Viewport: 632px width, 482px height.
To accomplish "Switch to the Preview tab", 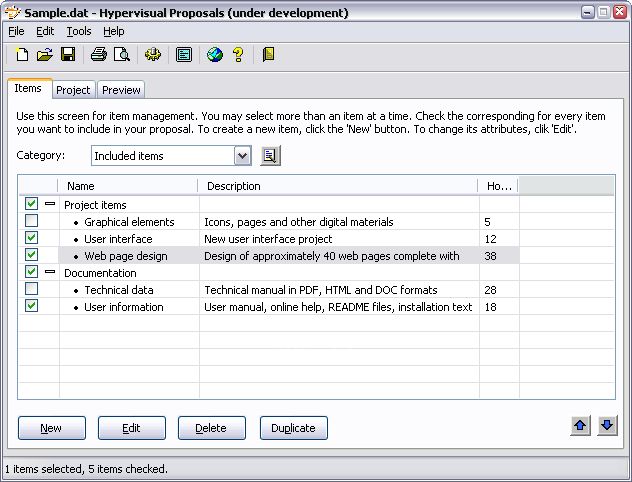I will pyautogui.click(x=121, y=90).
